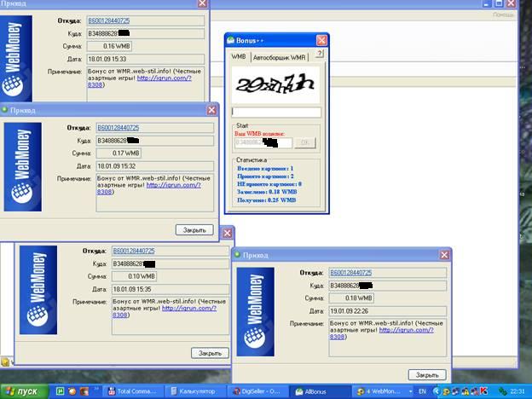Screen dimensions: 532x399
Task: Open sender B600128440725 link in the 0.10 WMB window
Action: (x=134, y=251)
